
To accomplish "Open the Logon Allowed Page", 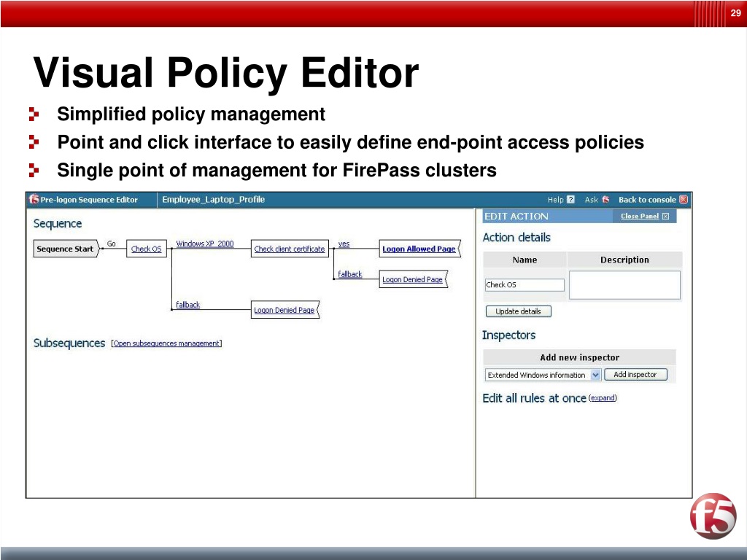I will click(419, 249).
